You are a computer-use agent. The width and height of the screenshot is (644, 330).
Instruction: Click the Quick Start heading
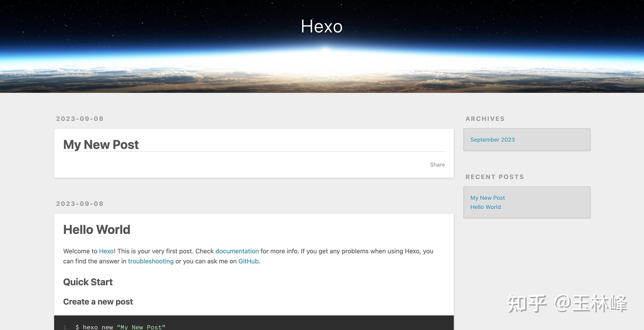[x=88, y=282]
